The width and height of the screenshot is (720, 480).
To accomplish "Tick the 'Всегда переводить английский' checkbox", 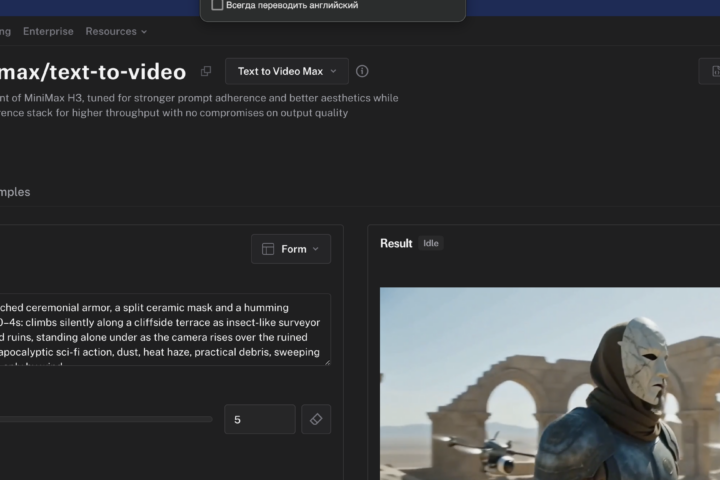I will (x=217, y=5).
